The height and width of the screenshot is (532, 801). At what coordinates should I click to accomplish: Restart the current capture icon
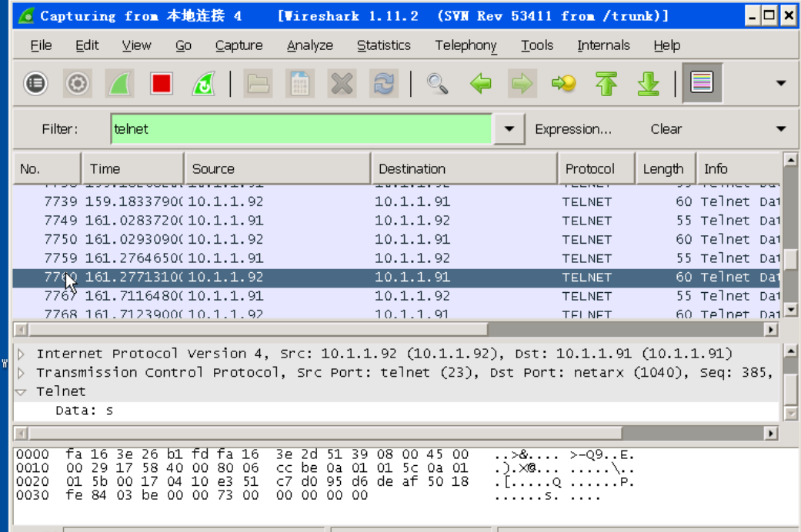[x=203, y=83]
